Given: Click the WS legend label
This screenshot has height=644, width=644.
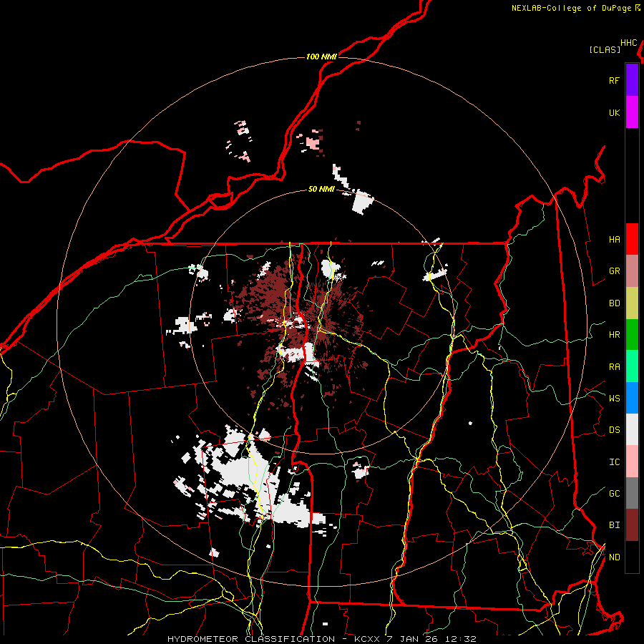Looking at the screenshot, I should point(614,398).
